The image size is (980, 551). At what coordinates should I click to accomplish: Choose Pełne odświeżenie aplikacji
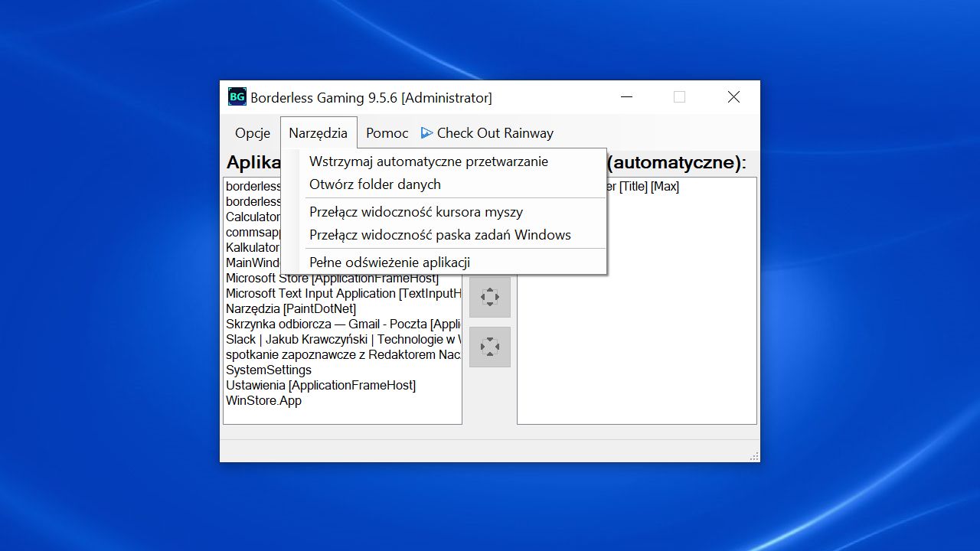point(444,262)
